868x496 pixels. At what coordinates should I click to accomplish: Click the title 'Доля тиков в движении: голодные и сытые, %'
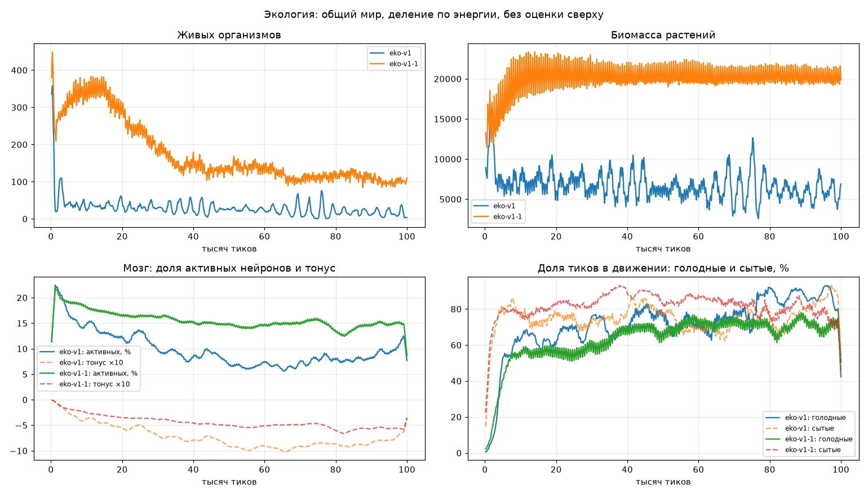(x=663, y=268)
